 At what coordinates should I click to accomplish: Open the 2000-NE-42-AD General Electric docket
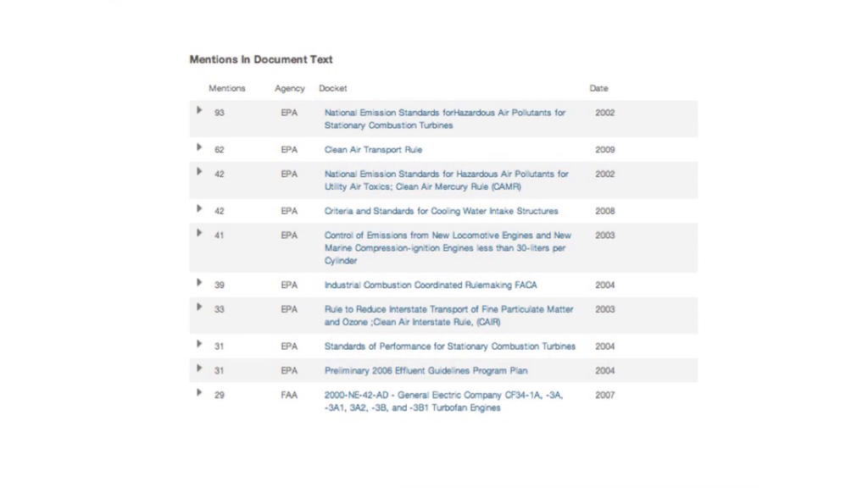(x=443, y=402)
